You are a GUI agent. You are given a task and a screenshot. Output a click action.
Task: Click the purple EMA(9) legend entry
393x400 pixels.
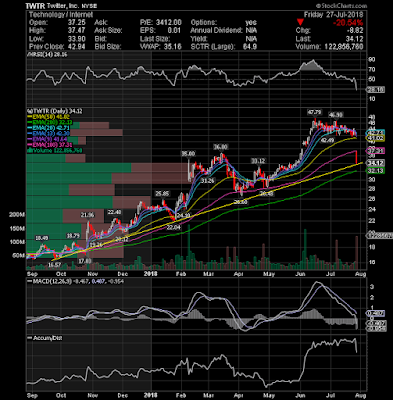click(x=47, y=139)
